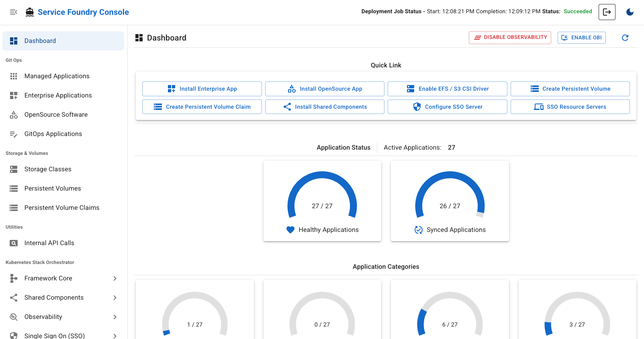Viewport: 644px width, 339px height.
Task: Click the Service Foundry ship logo
Action: [x=30, y=12]
